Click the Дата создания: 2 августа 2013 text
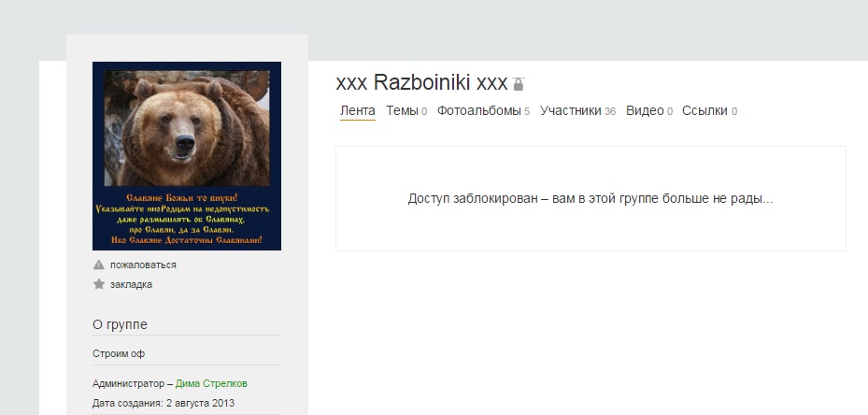This screenshot has height=415, width=868. tap(164, 403)
